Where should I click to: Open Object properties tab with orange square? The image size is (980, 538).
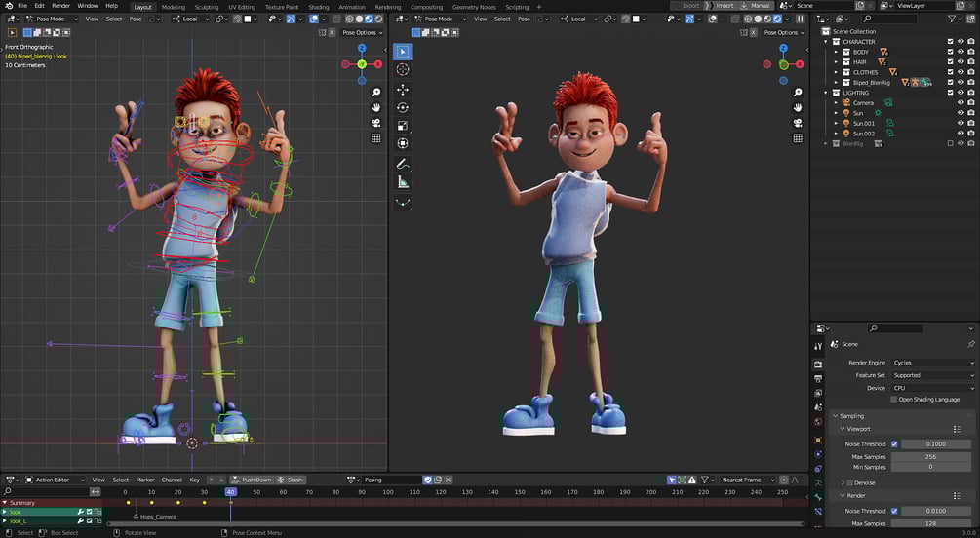tap(818, 440)
